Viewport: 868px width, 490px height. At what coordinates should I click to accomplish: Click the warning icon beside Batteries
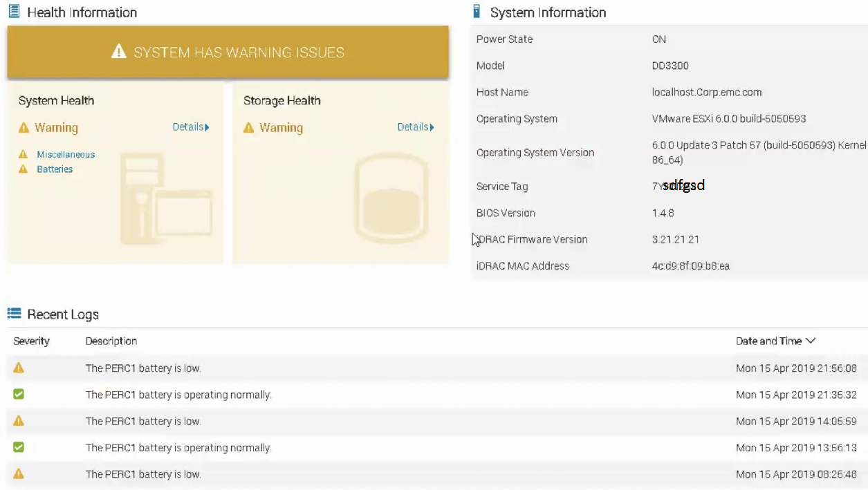pyautogui.click(x=24, y=169)
